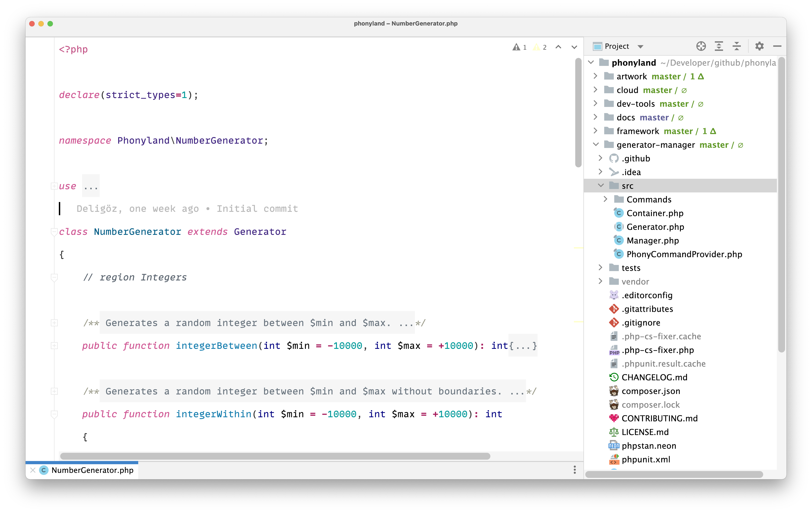Image resolution: width=812 pixels, height=513 pixels.
Task: Go to the previous highlighted error with the up arrow
Action: pos(558,47)
